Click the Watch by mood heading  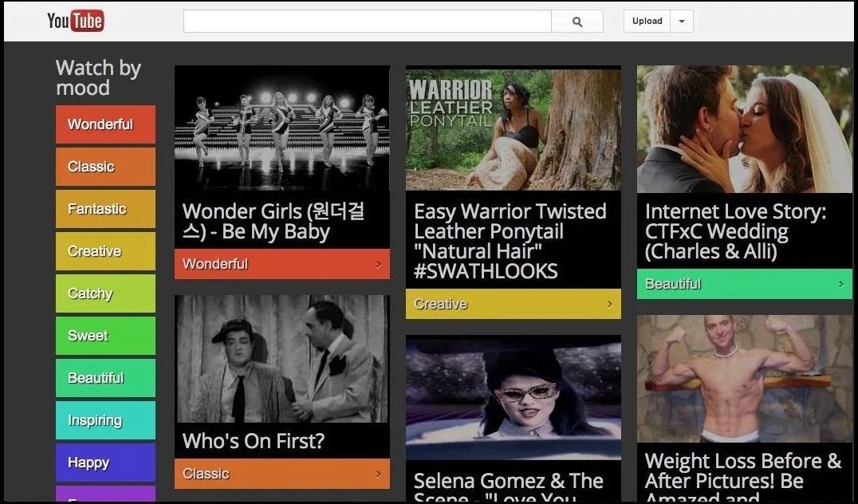click(x=99, y=77)
